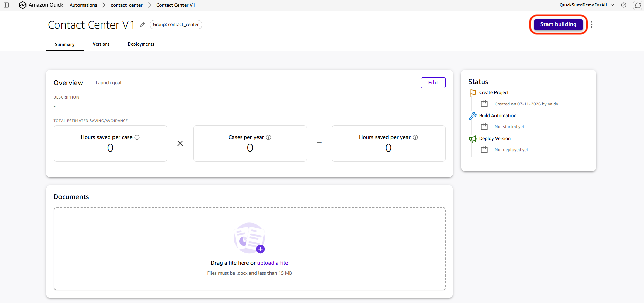644x303 pixels.
Task: Click the Deploy Version megaphone icon
Action: click(473, 139)
